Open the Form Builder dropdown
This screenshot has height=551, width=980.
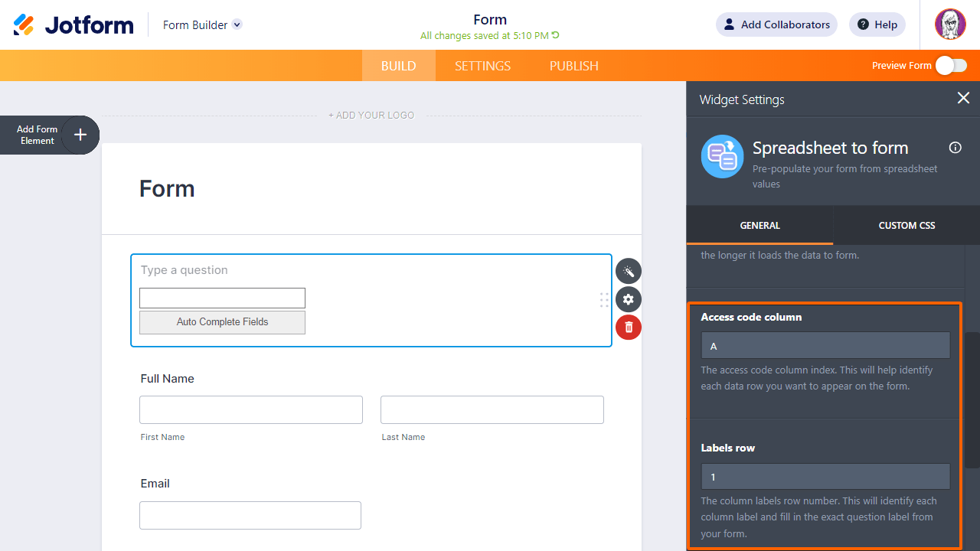pos(202,24)
